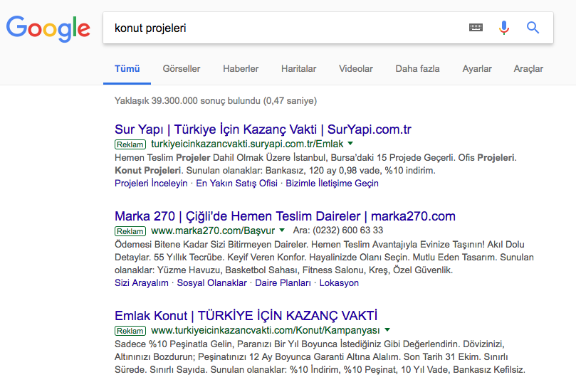Viewport: 576px width, 392px height.
Task: Go to the Haritalar tab
Action: (298, 68)
